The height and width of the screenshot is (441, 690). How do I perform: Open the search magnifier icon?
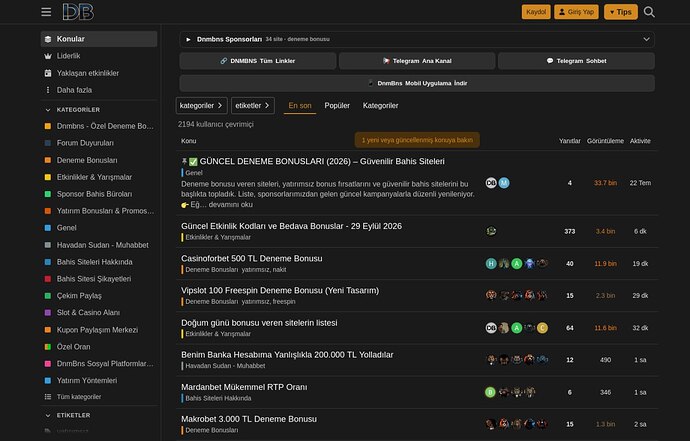(649, 12)
